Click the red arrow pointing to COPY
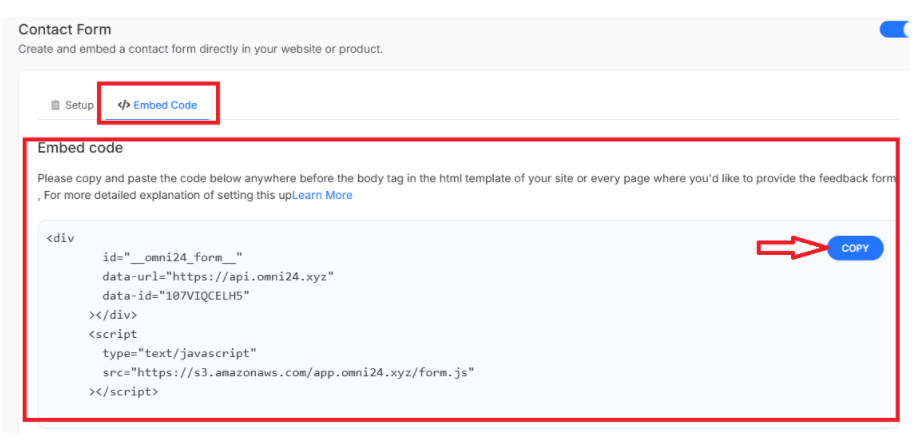 pyautogui.click(x=792, y=248)
